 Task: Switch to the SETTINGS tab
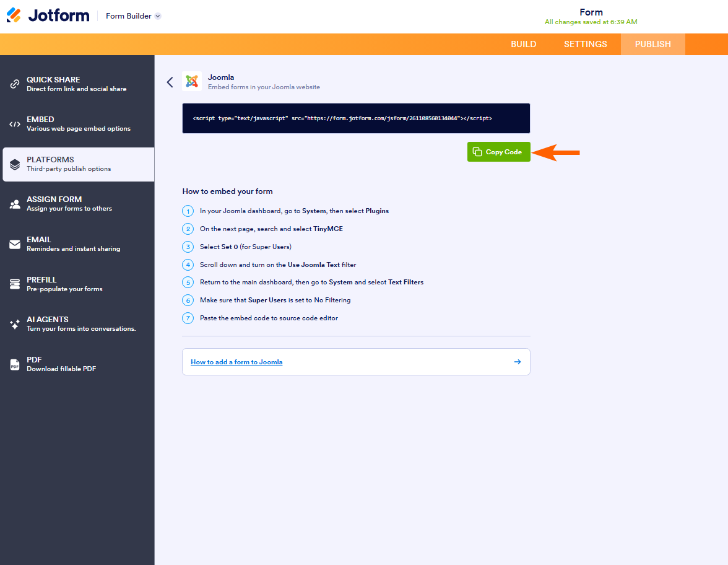click(585, 44)
